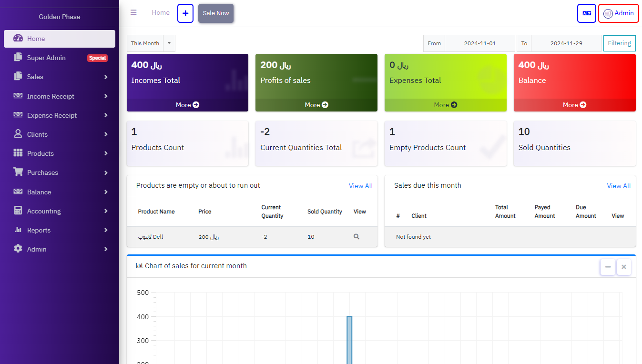Screen dimensions: 642x364
Task: Expand the Balance submenu chevron
Action: click(x=106, y=192)
